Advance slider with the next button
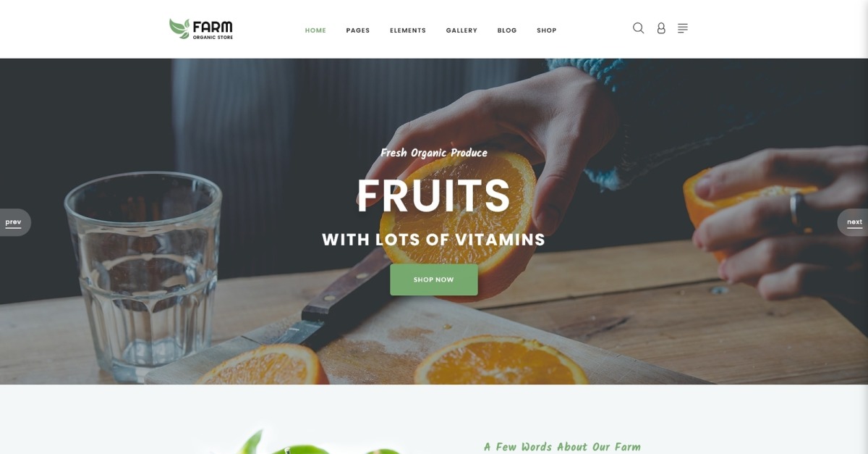 tap(854, 222)
